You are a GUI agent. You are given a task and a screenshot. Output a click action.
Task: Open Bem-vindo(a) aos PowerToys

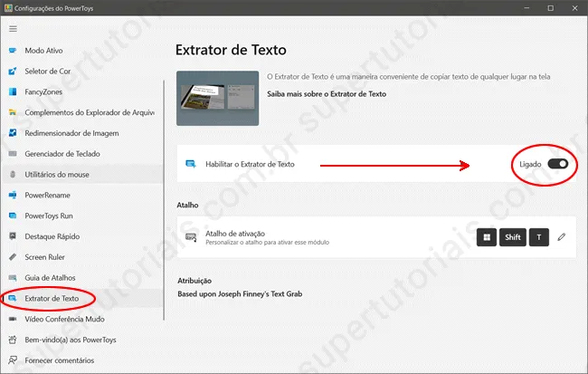click(71, 340)
